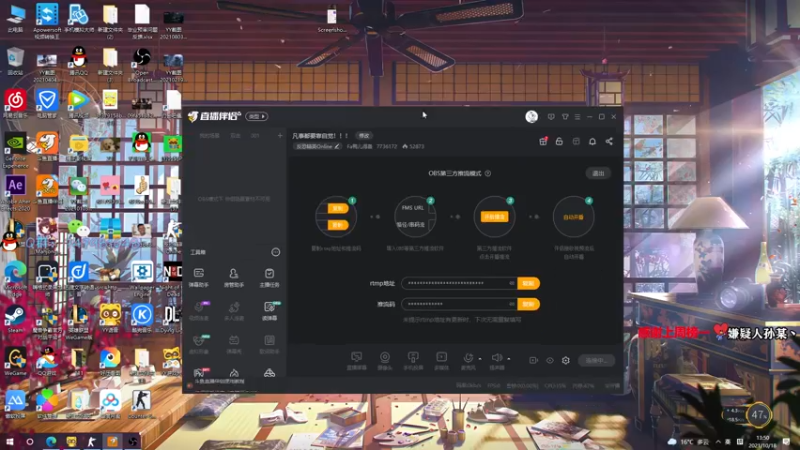Click the 退出 button to exit OBS mode
This screenshot has height=450, width=800.
598,173
